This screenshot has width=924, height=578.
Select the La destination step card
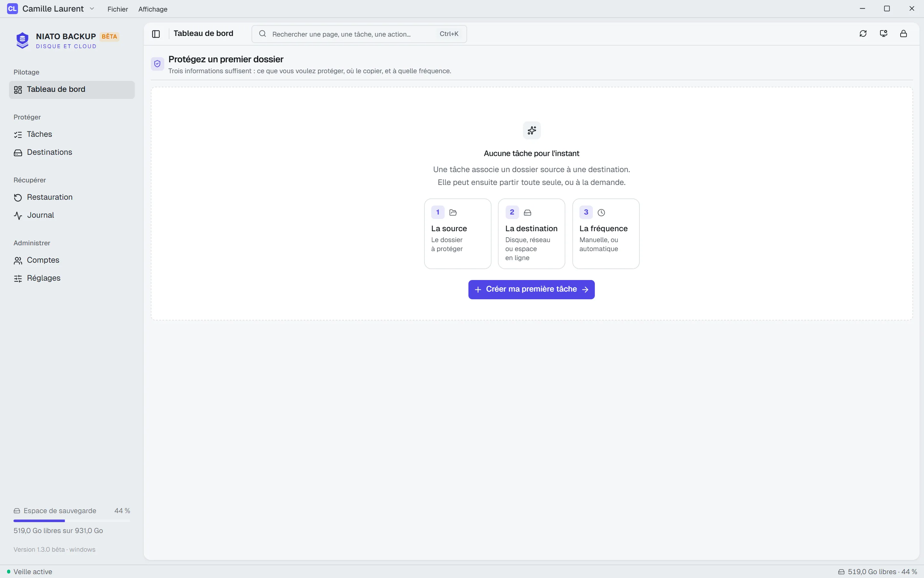point(532,233)
